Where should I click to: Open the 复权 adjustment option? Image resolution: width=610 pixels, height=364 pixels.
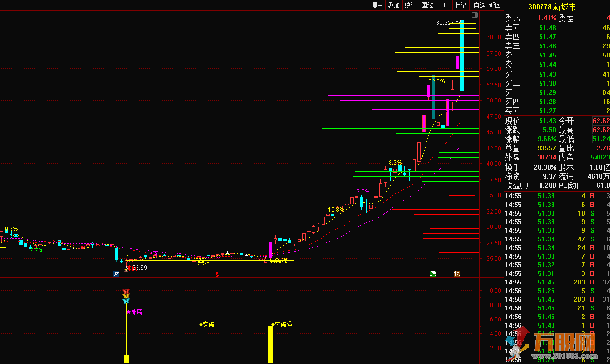pyautogui.click(x=378, y=5)
